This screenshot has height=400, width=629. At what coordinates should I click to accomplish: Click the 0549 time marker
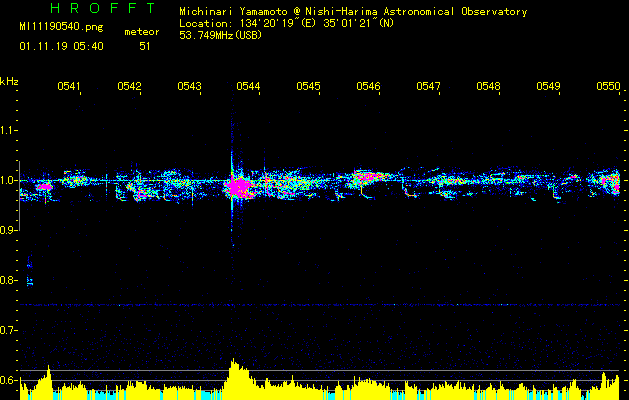pos(548,86)
